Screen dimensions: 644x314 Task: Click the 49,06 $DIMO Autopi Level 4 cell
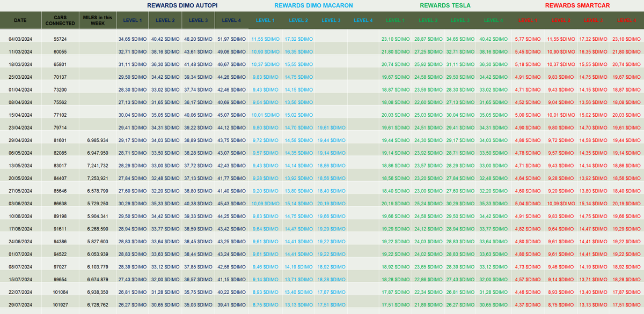click(x=231, y=52)
